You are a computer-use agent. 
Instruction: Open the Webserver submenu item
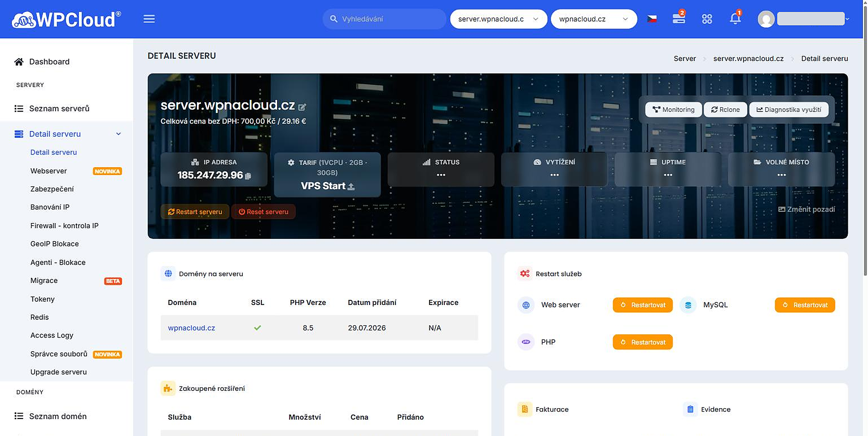click(48, 171)
